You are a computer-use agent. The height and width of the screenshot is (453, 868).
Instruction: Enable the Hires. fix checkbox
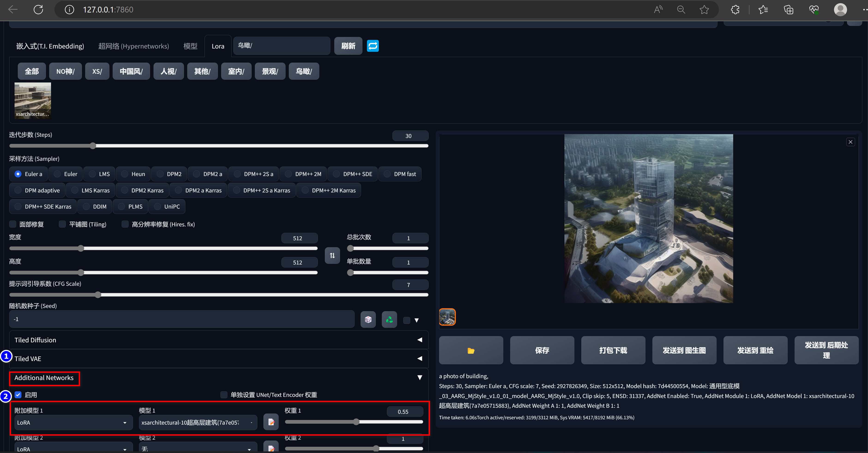125,224
